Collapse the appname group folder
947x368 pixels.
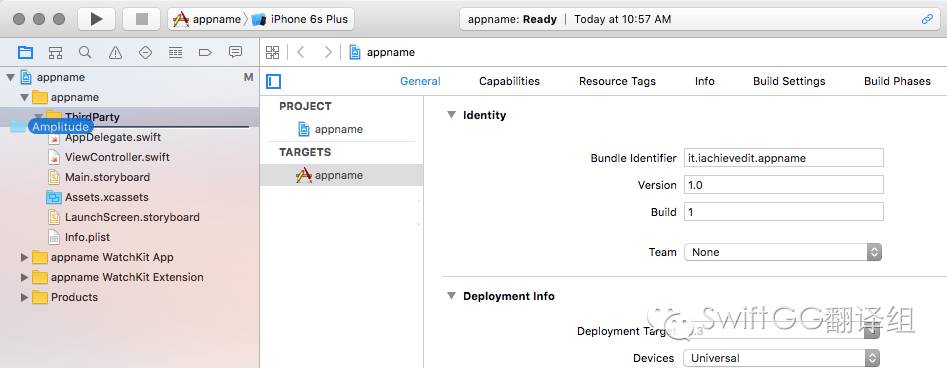tap(24, 97)
